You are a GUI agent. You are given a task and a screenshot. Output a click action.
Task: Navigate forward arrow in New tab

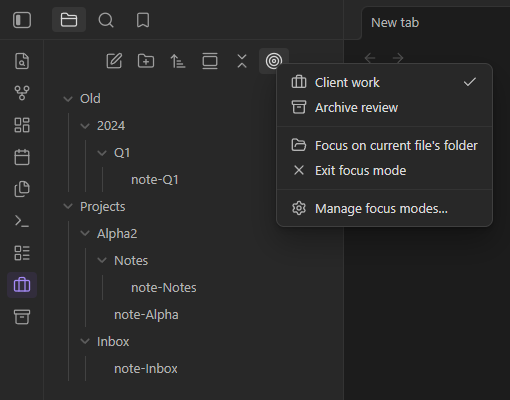(x=398, y=58)
